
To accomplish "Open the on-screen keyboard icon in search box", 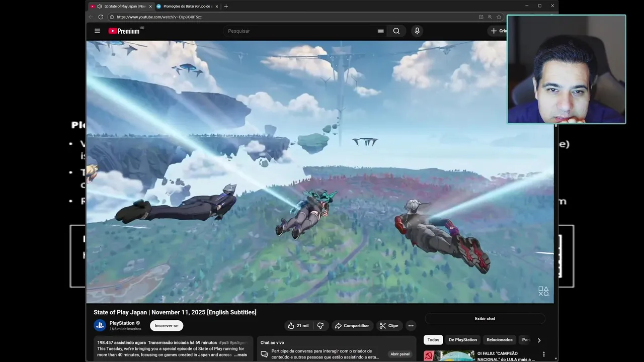I will (x=380, y=31).
